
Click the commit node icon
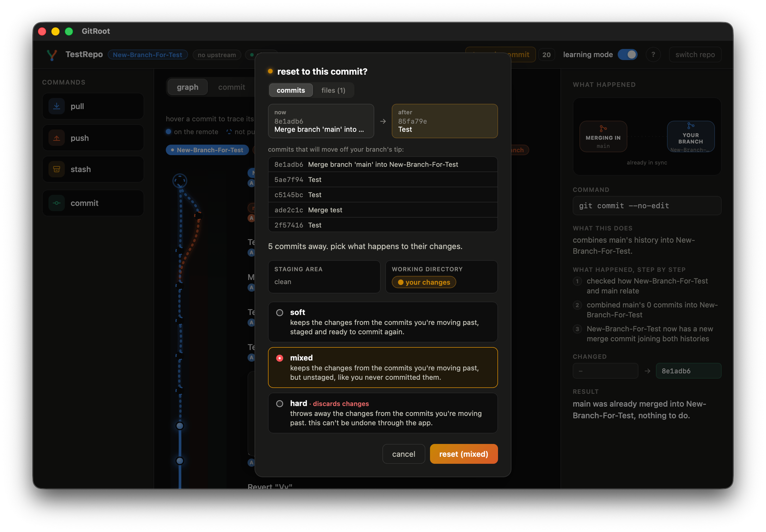(56, 203)
